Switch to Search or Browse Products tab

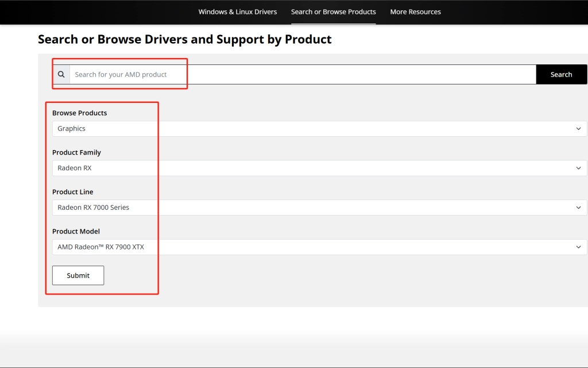tap(334, 11)
